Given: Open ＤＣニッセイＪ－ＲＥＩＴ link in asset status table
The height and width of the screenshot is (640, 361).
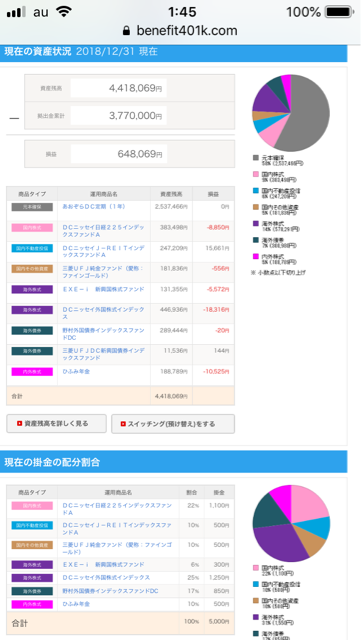Looking at the screenshot, I should (x=103, y=251).
